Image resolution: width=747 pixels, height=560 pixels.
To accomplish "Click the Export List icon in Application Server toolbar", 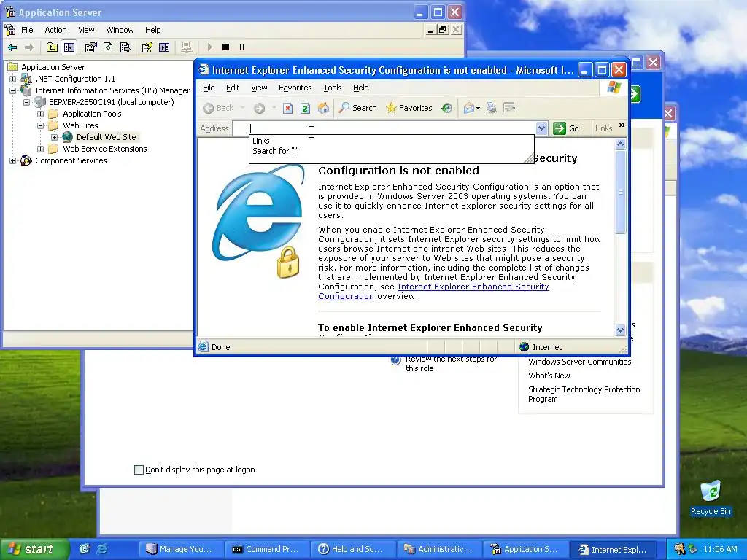I will point(125,47).
